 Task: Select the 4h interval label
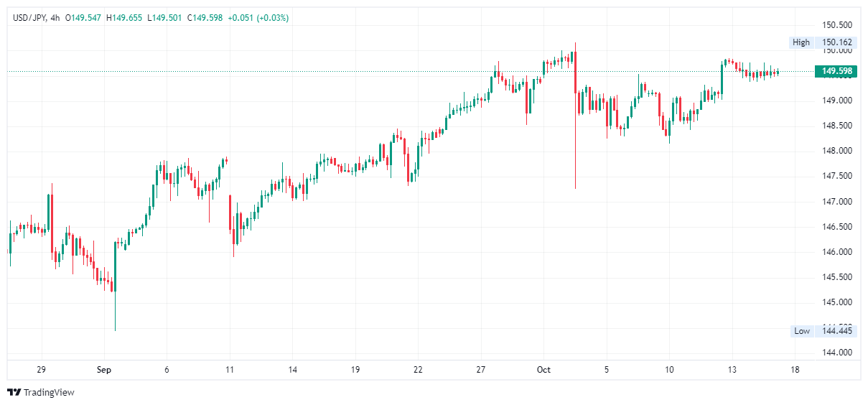coord(55,18)
